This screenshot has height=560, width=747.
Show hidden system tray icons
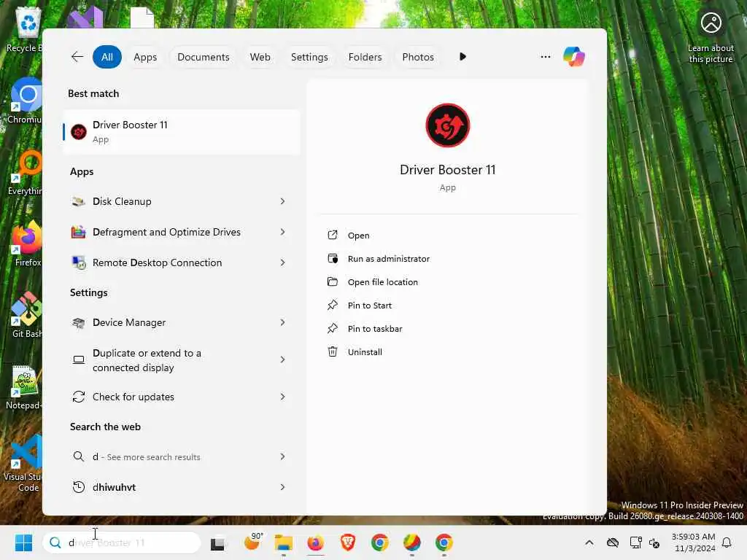click(x=589, y=542)
